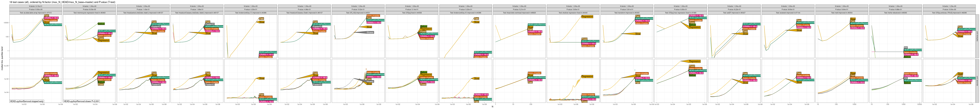The height and width of the screenshot is (109, 980).
Task: Click the DT[,.SD] improved #4501 facet header
Action: [x=358, y=13]
